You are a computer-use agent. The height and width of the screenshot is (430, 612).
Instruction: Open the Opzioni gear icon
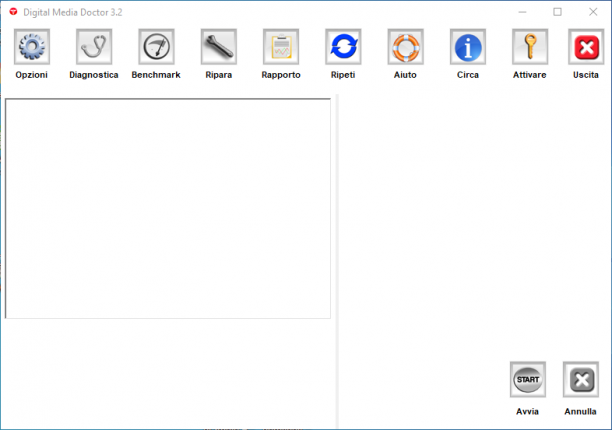click(32, 46)
